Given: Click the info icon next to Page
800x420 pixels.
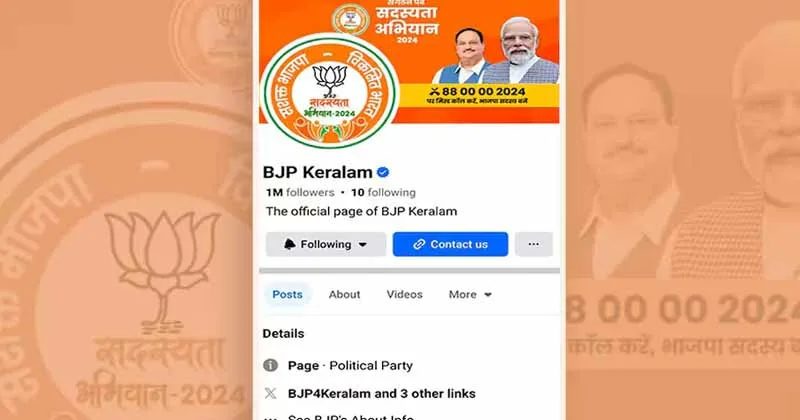Looking at the screenshot, I should [270, 365].
